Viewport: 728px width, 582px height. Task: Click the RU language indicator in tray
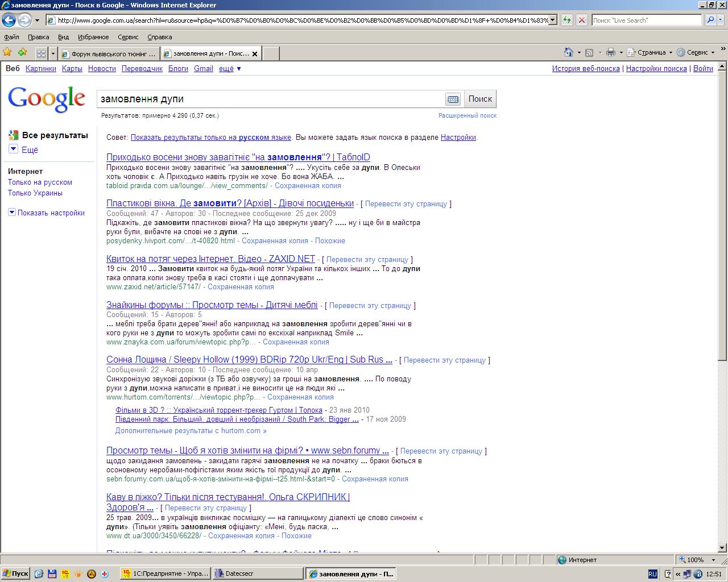coord(652,574)
